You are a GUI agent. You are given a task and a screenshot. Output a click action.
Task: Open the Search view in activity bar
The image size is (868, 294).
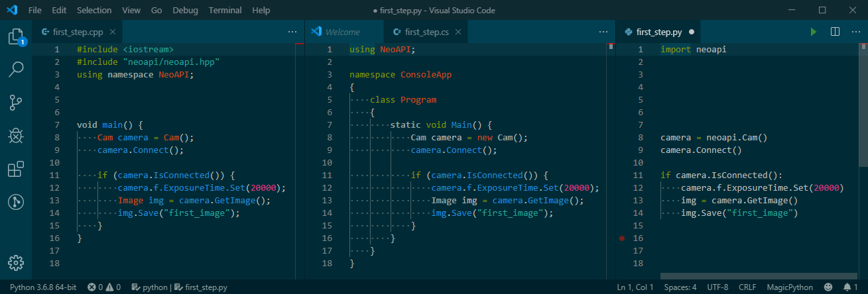16,69
